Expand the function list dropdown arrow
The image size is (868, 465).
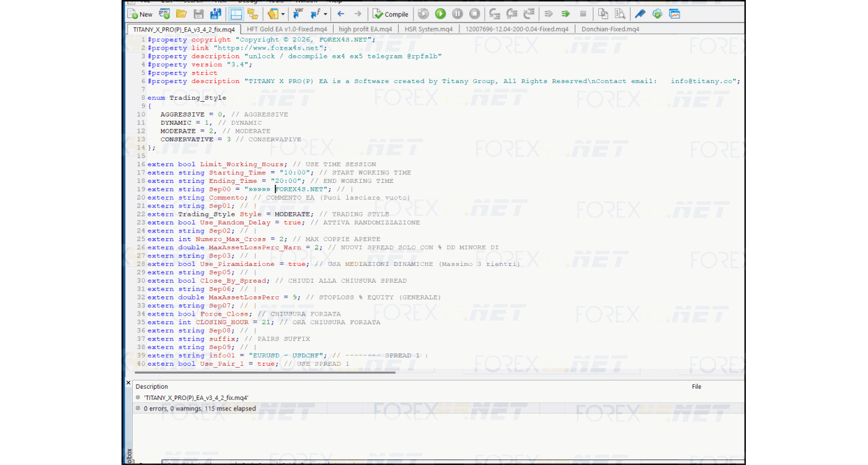point(325,14)
